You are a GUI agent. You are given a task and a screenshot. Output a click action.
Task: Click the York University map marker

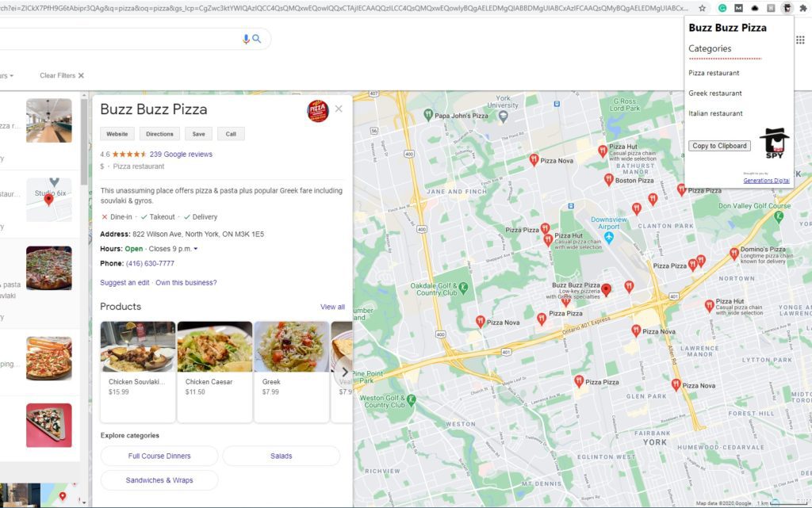(x=503, y=117)
